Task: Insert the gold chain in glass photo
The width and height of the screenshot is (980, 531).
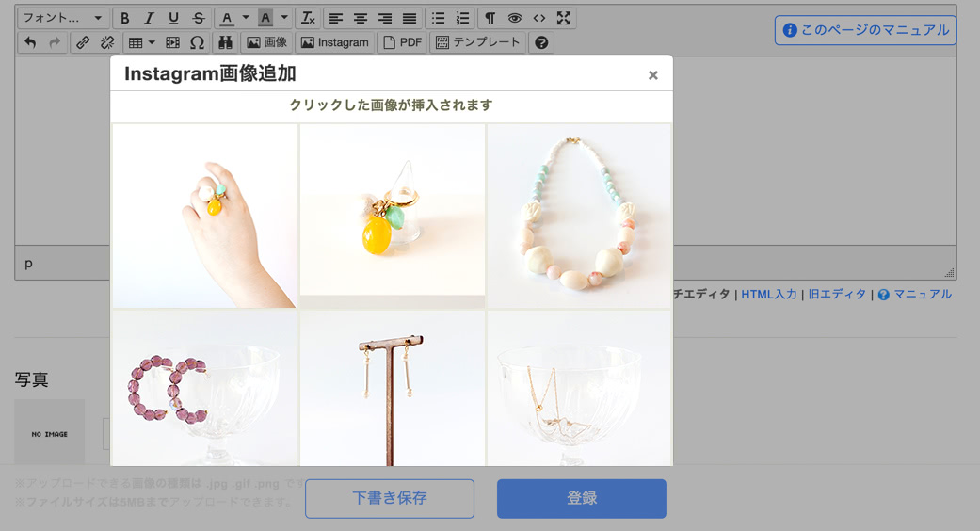Action: tap(579, 388)
